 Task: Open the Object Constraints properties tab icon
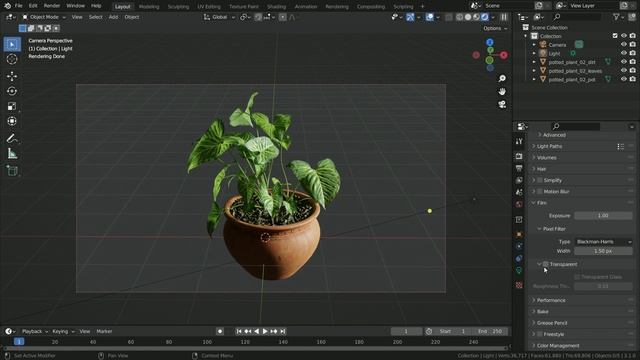tap(519, 258)
